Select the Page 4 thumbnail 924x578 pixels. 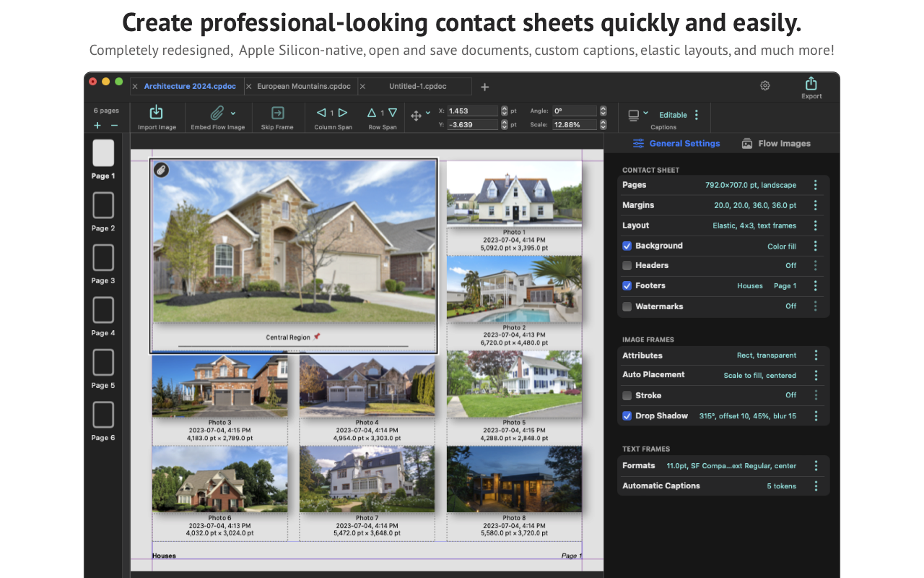click(x=103, y=310)
